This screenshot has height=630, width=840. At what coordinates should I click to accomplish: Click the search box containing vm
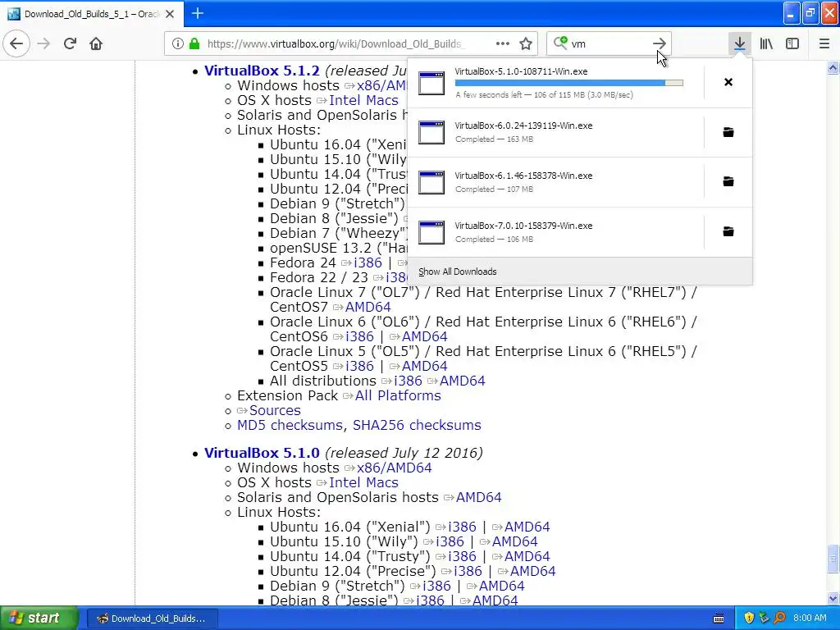coord(608,43)
